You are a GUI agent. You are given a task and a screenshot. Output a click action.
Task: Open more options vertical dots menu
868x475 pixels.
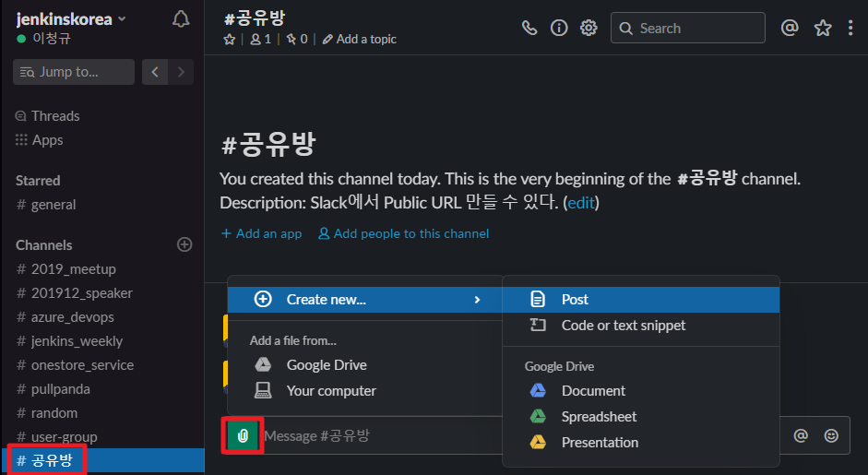850,28
